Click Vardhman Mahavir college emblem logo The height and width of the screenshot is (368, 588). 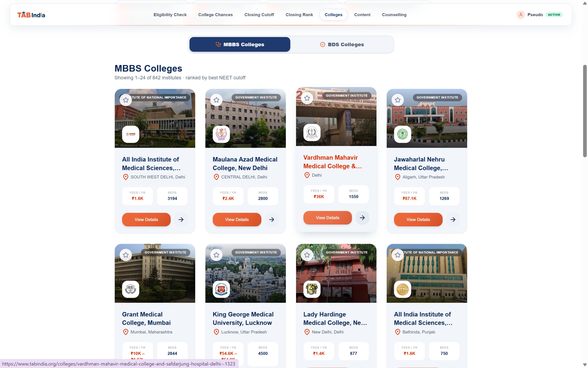(312, 132)
